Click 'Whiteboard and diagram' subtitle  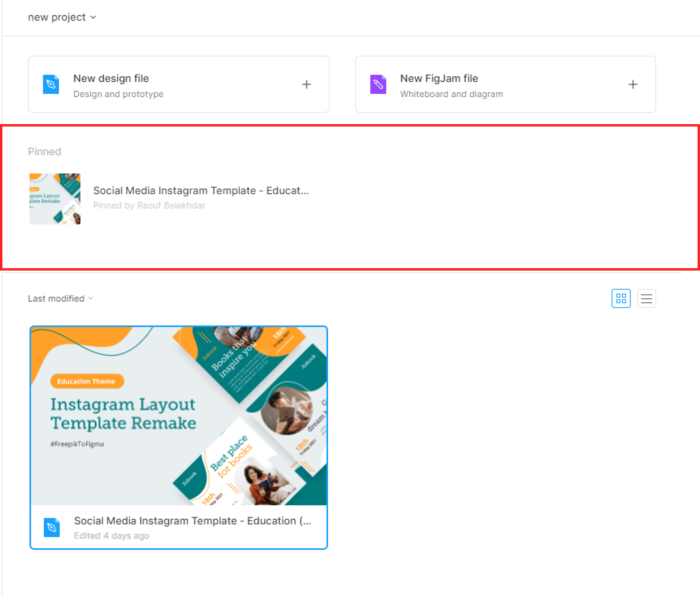(452, 94)
